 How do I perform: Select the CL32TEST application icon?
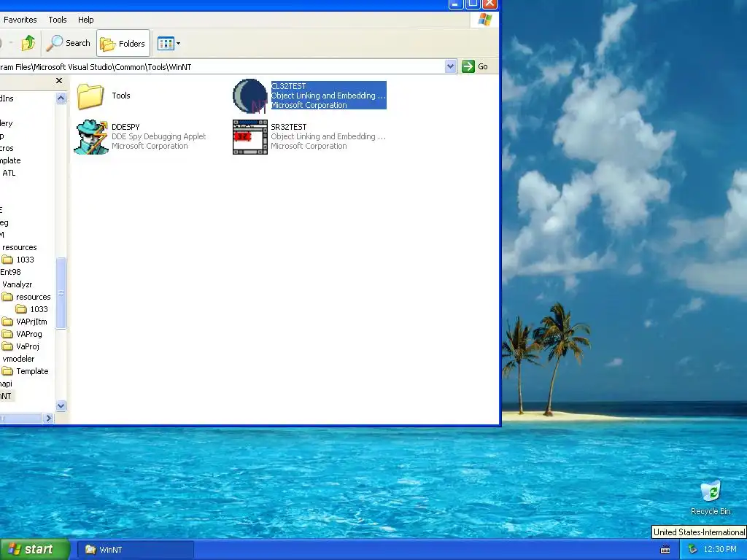click(x=250, y=96)
